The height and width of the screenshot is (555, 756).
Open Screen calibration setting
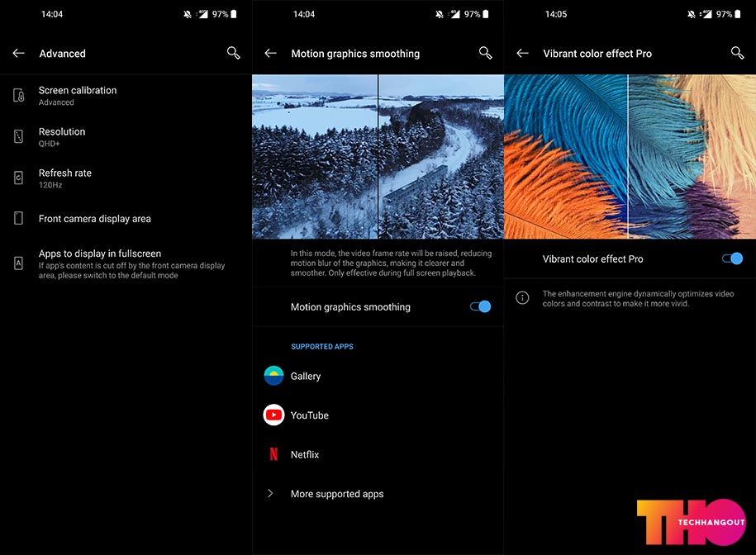coord(126,96)
